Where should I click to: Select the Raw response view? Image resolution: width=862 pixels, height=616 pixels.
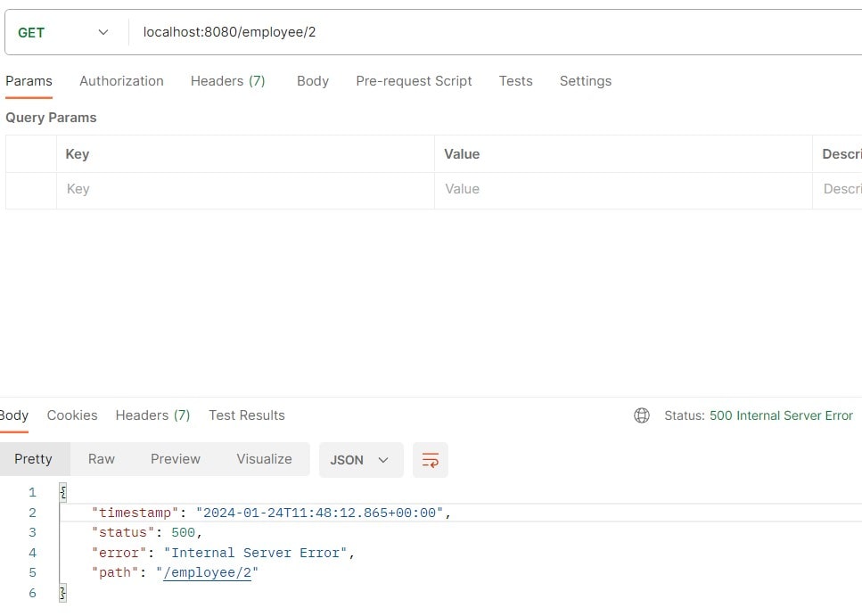(102, 459)
